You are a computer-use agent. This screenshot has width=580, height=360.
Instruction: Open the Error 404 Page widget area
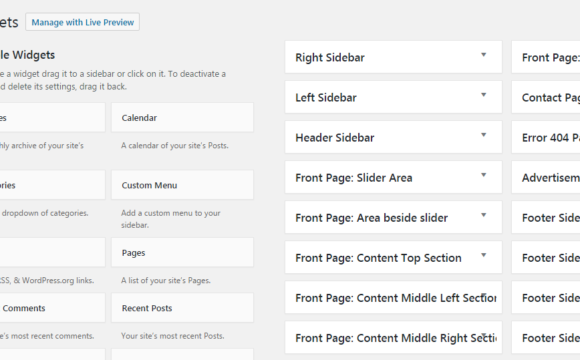coord(546,137)
